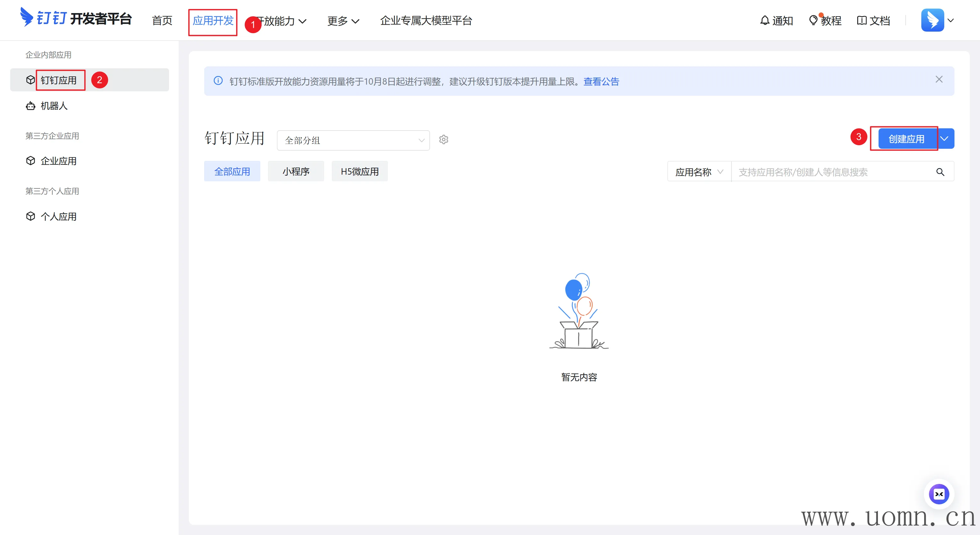
Task: Dismiss the announcement banner
Action: pyautogui.click(x=939, y=79)
